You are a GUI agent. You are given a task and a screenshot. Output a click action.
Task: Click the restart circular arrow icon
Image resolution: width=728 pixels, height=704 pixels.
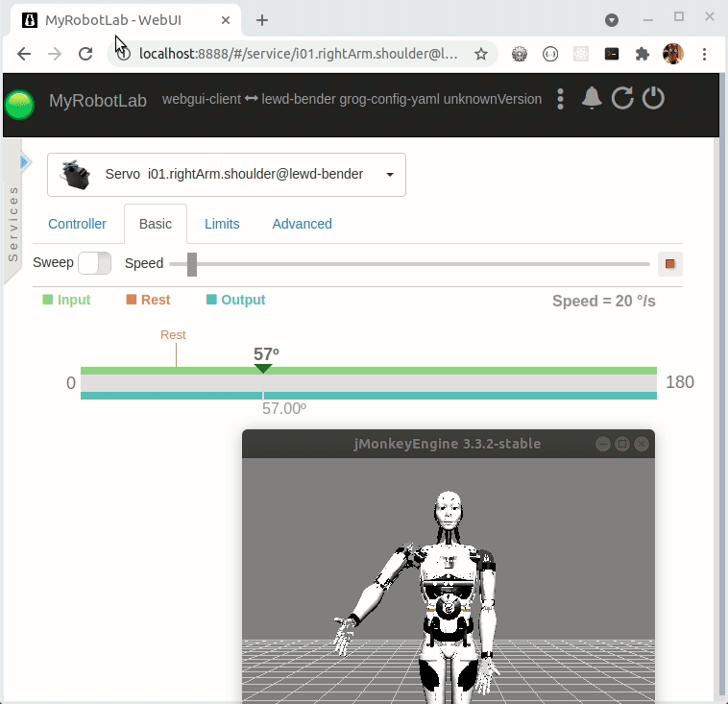click(622, 98)
